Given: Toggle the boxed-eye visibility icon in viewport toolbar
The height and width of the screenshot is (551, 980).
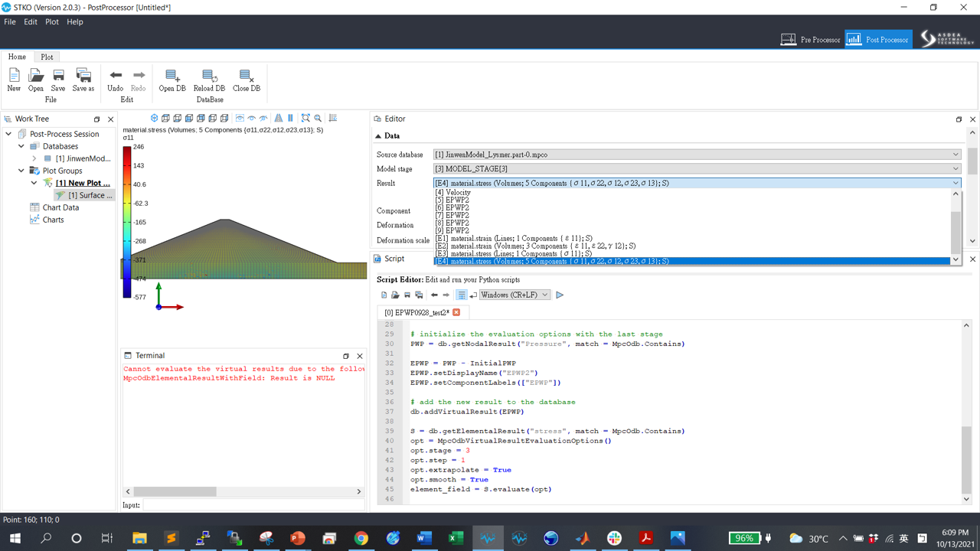Looking at the screenshot, I should pyautogui.click(x=240, y=118).
